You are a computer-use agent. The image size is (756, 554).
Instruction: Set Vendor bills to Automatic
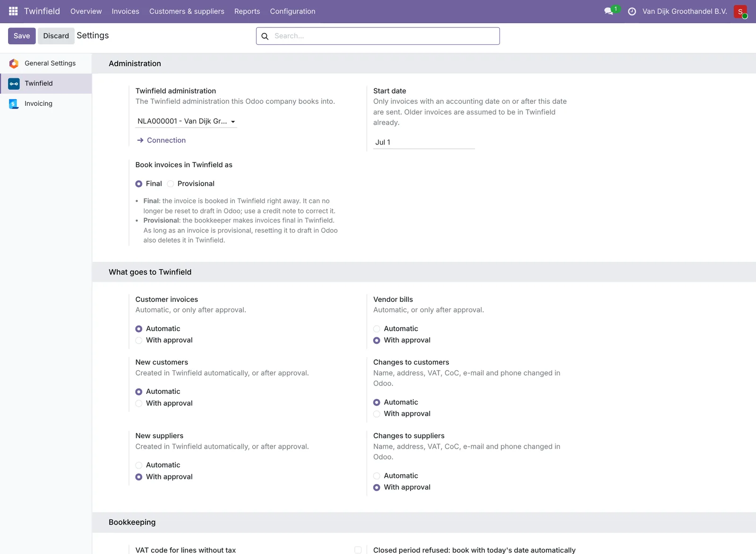click(377, 329)
